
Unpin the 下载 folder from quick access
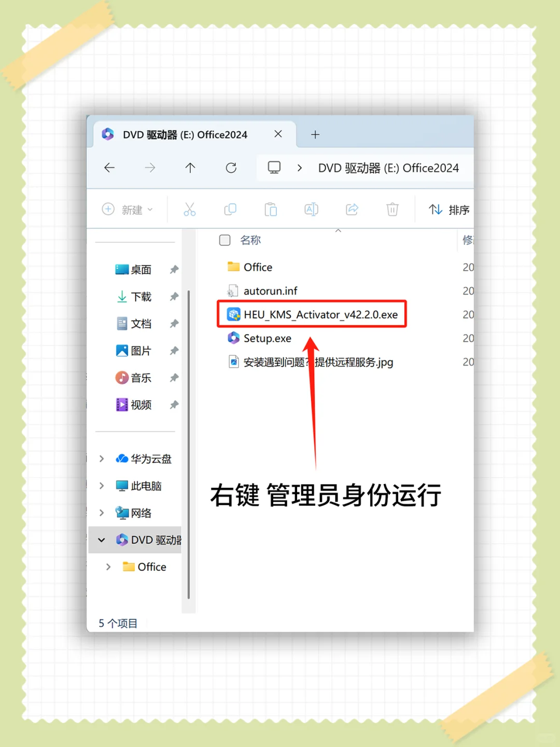tap(174, 297)
